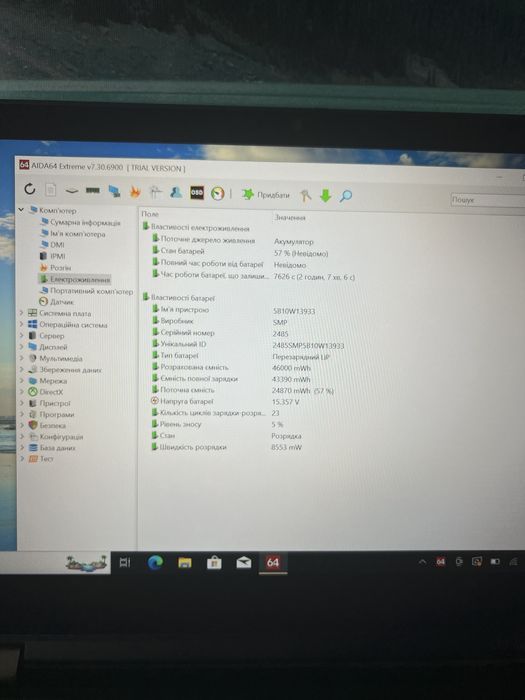Expand the Мережа node arrow
This screenshot has height=700, width=525.
[21, 380]
